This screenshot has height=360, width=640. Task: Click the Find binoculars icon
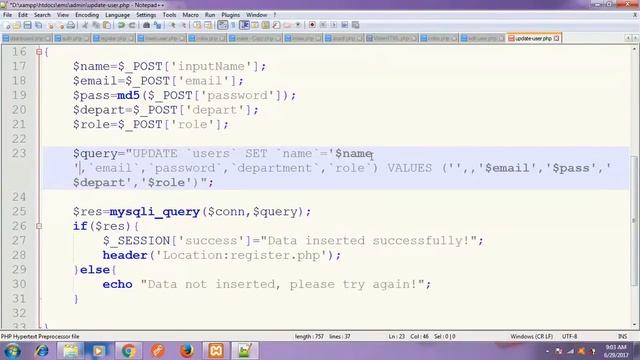147,25
